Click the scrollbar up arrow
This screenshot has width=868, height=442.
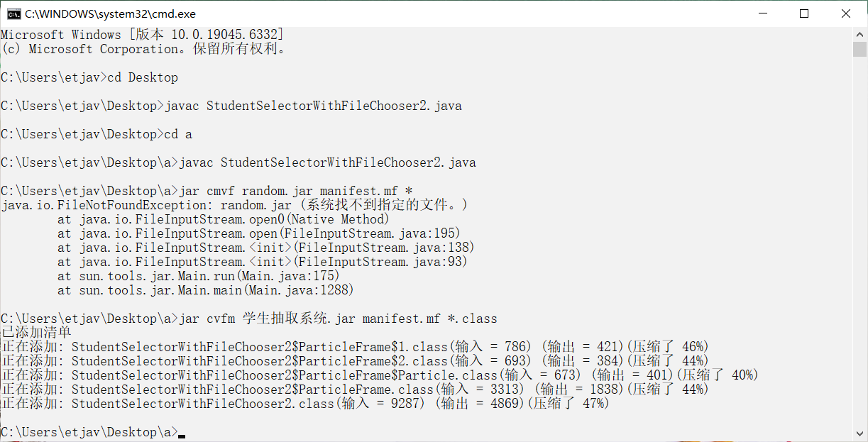point(860,34)
